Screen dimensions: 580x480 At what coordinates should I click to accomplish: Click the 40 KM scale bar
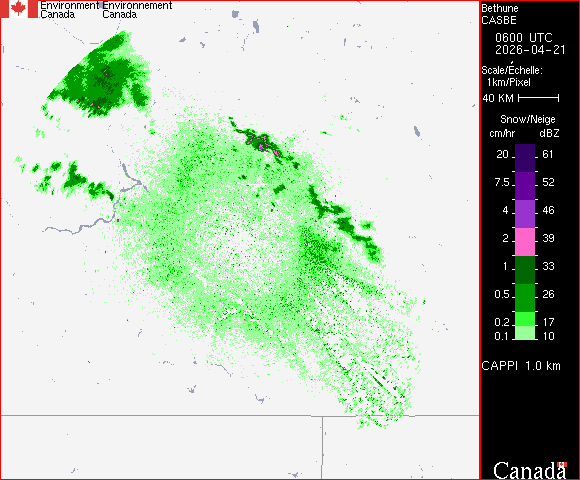tap(539, 98)
